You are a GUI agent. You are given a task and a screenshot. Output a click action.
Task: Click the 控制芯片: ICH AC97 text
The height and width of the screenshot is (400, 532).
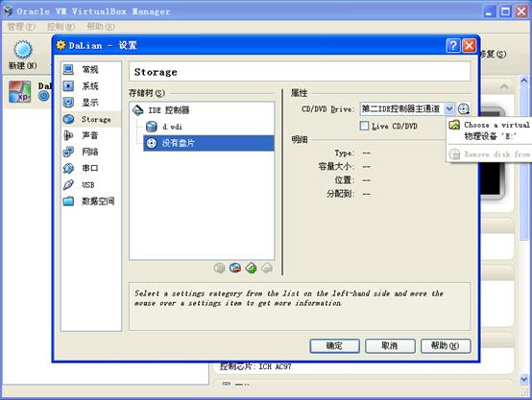point(255,366)
